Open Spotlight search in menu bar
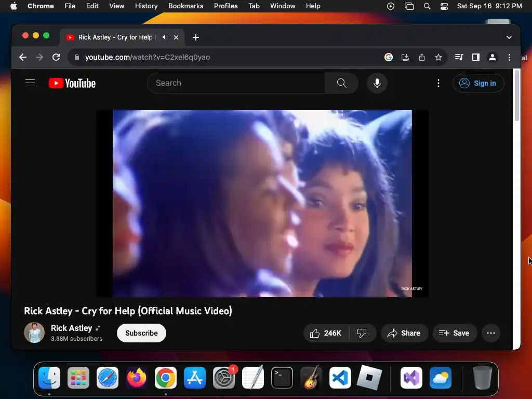This screenshot has width=532, height=399. (427, 6)
